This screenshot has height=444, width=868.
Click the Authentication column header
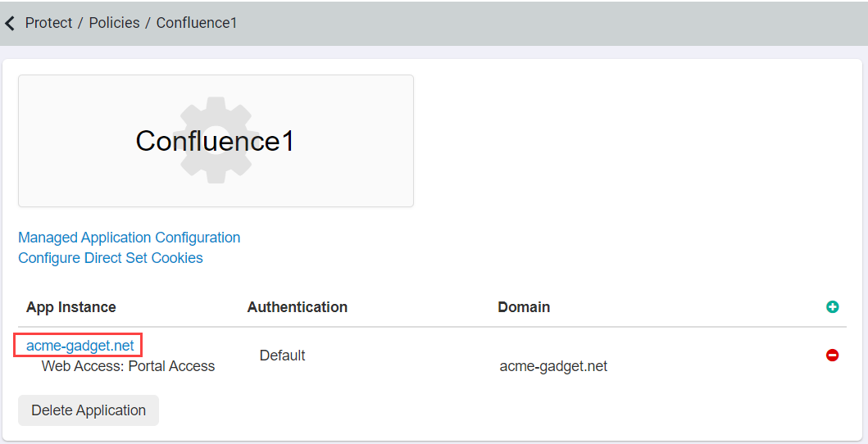coord(298,307)
